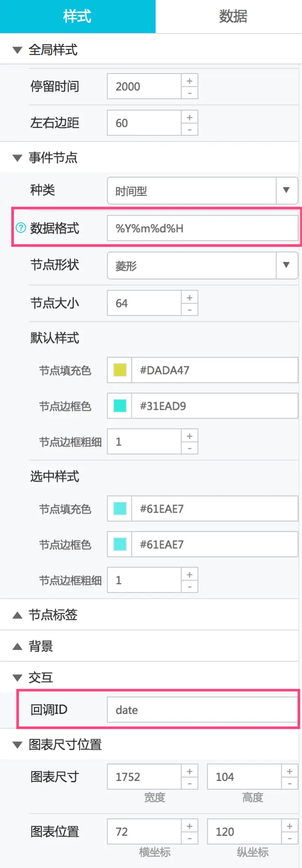Click the help icon beside 数据格式
The height and width of the screenshot is (868, 302).
pos(20,228)
